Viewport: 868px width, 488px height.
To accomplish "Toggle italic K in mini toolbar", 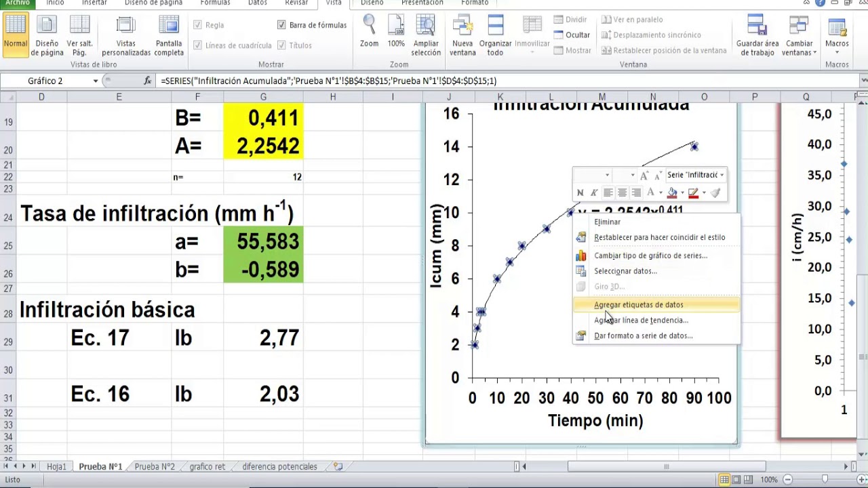I will tap(594, 193).
